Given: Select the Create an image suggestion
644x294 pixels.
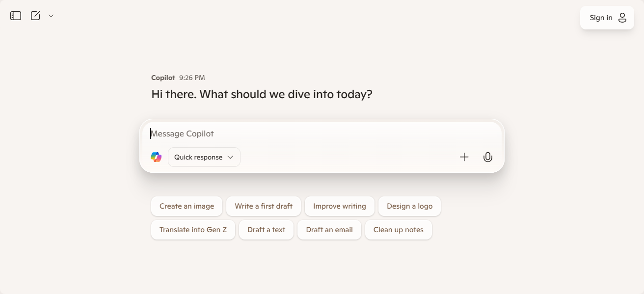Looking at the screenshot, I should point(187,206).
